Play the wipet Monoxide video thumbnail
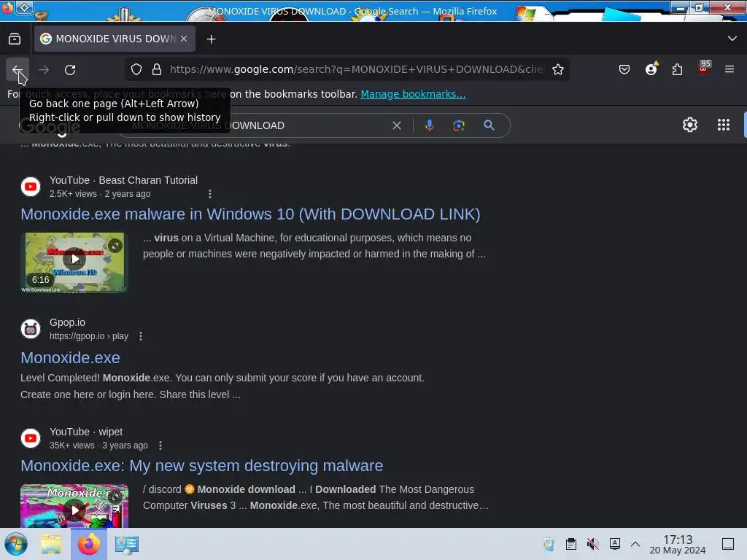 (74, 506)
